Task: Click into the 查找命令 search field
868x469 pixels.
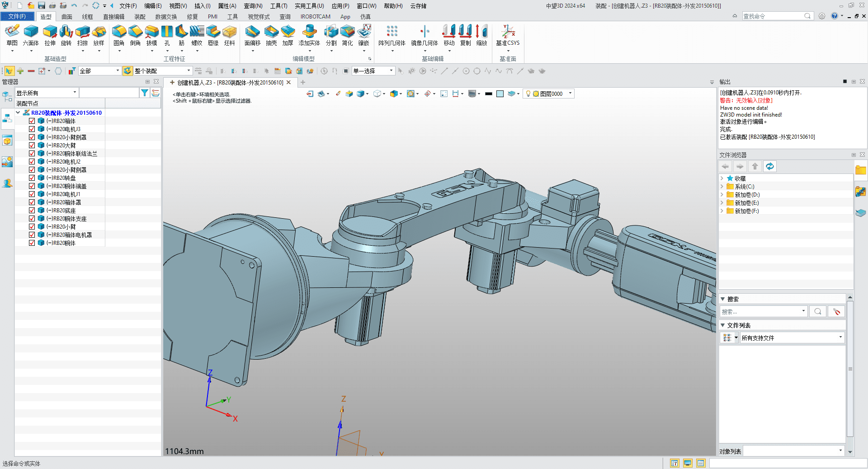Action: point(774,16)
